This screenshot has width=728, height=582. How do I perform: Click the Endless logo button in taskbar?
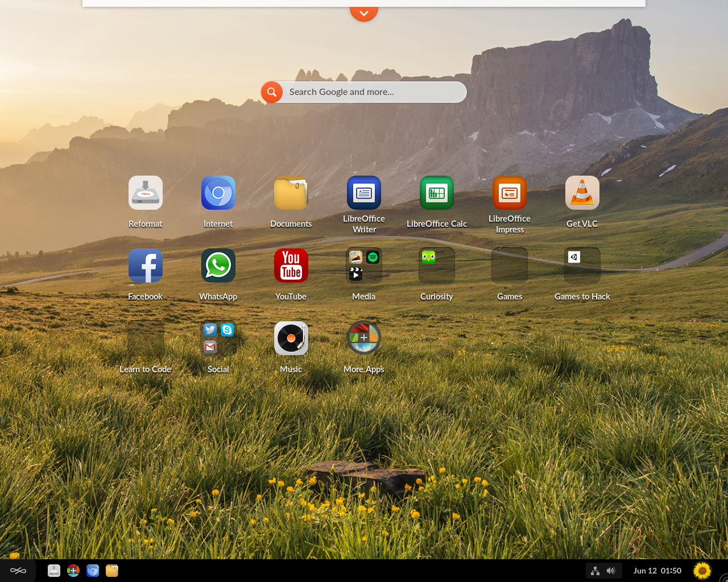point(18,571)
